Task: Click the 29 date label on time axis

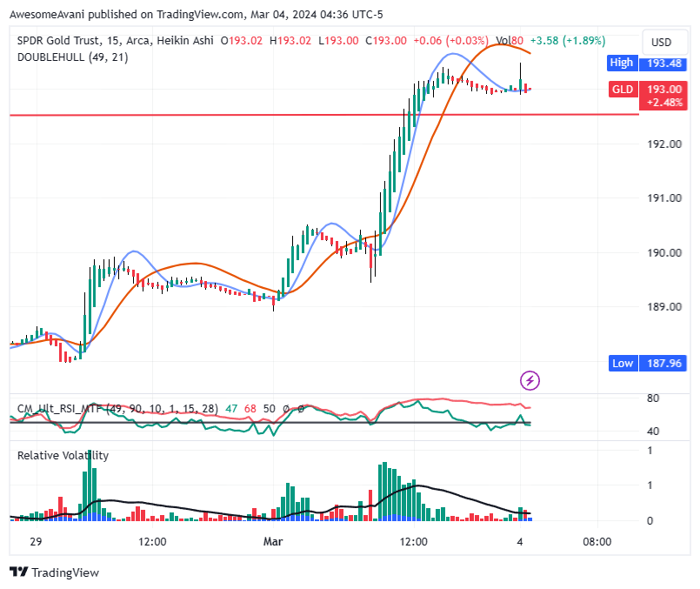Action: [36, 542]
